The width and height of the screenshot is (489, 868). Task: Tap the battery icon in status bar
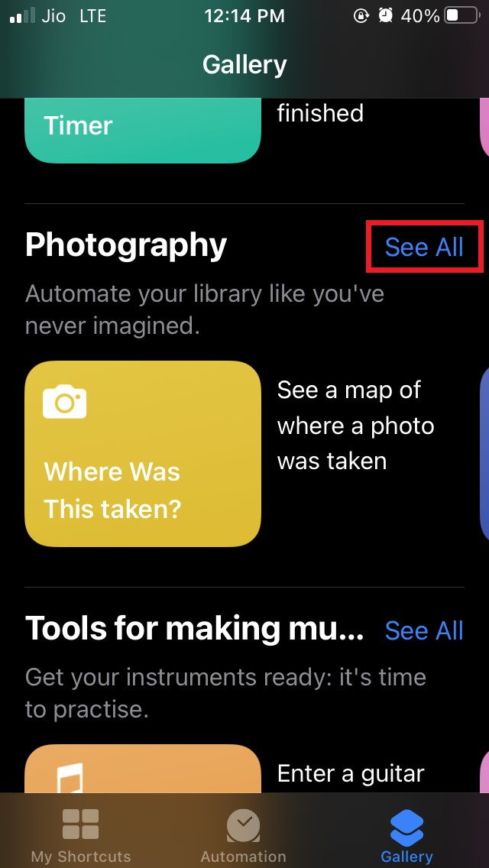462,16
